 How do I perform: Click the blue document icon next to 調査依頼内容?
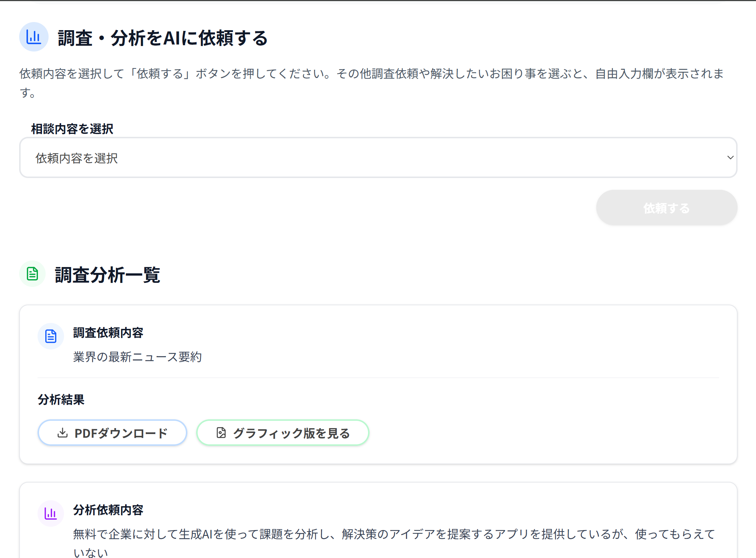click(x=51, y=336)
